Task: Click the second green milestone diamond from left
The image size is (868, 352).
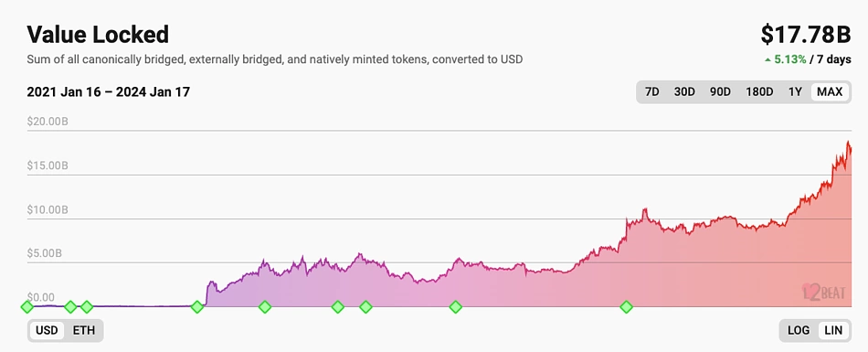Action: [70, 306]
